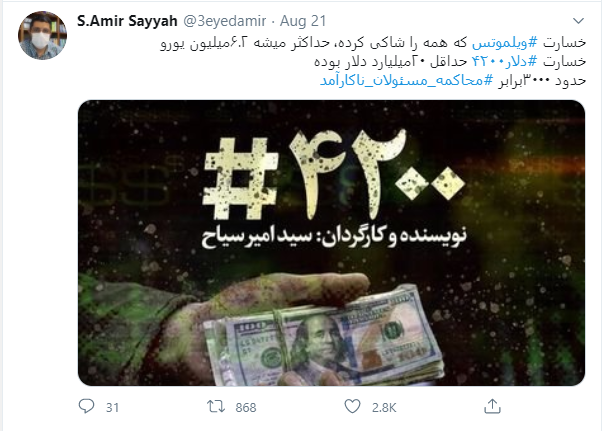Open the @3eyedamir handle link
603x431 pixels.
[224, 21]
